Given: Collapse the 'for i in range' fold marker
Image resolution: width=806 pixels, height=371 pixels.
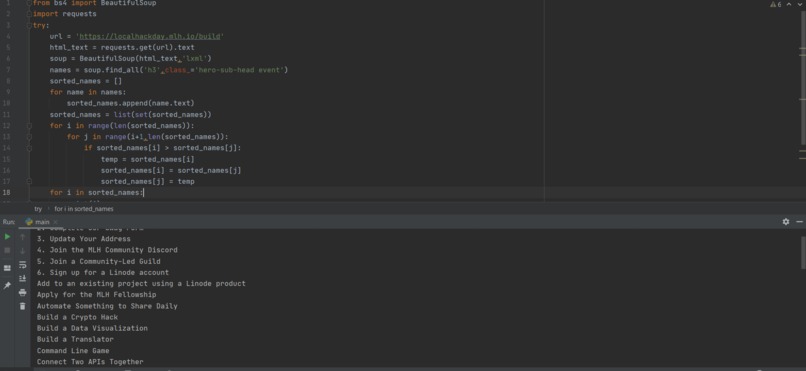Looking at the screenshot, I should click(x=30, y=125).
